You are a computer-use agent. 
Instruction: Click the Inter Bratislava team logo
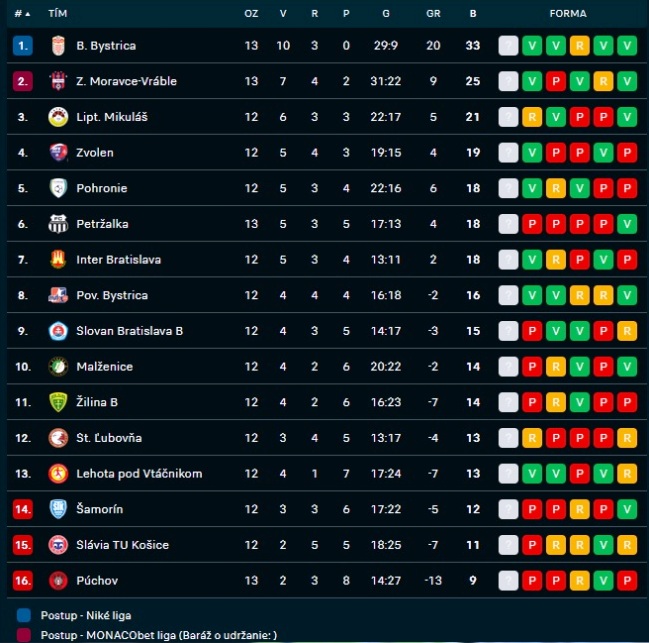[58, 260]
